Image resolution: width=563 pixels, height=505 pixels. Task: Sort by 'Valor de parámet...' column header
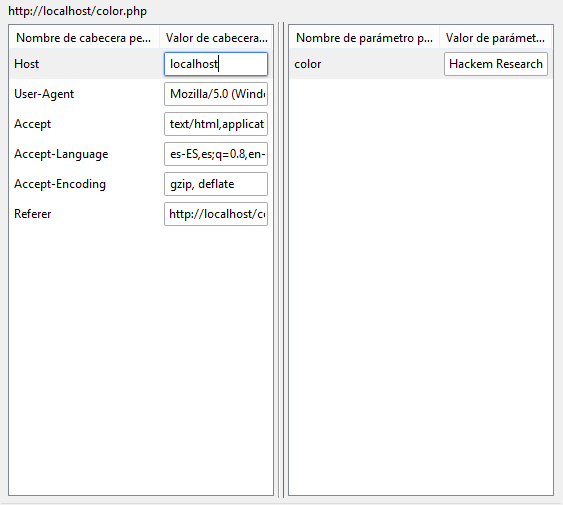coord(496,38)
